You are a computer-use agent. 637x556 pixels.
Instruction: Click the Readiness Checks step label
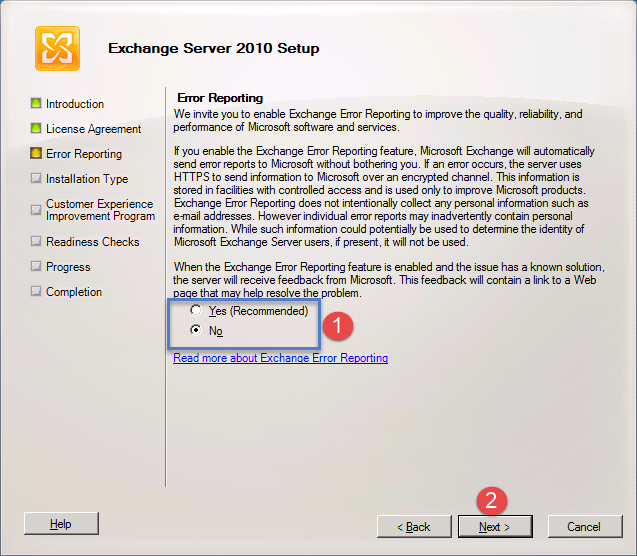pos(93,242)
